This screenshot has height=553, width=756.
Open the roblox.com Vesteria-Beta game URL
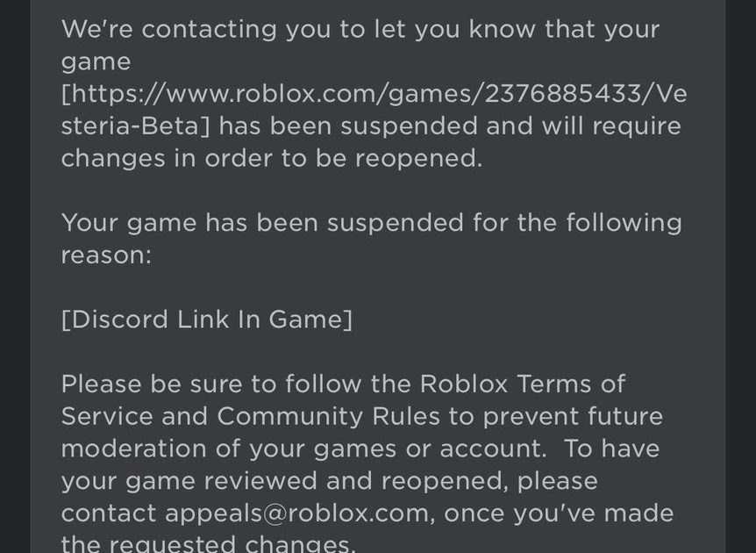pyautogui.click(x=374, y=94)
